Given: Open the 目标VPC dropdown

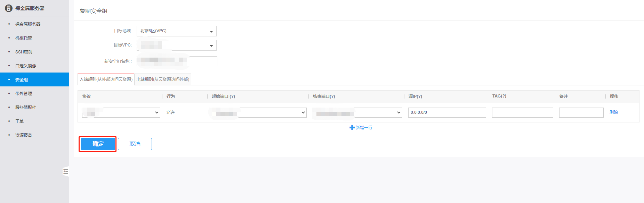Looking at the screenshot, I should (177, 45).
